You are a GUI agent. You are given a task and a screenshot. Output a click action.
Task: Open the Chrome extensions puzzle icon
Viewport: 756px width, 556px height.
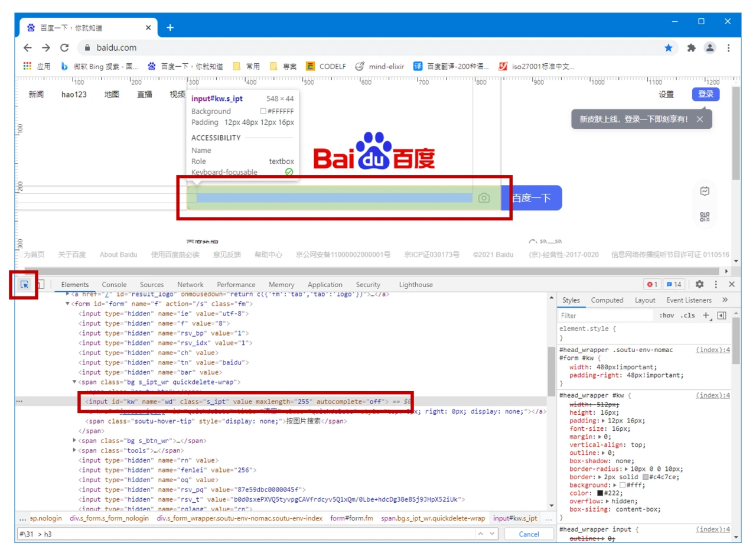tap(692, 48)
